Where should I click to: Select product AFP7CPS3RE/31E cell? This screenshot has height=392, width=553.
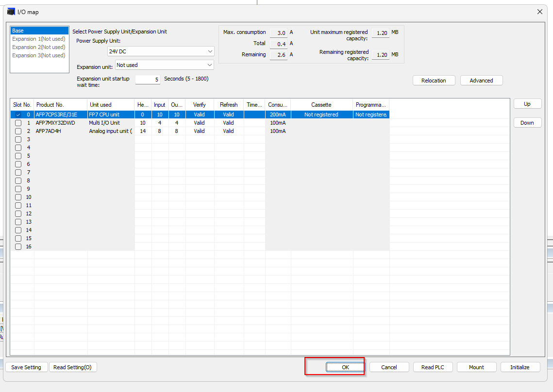click(x=61, y=114)
